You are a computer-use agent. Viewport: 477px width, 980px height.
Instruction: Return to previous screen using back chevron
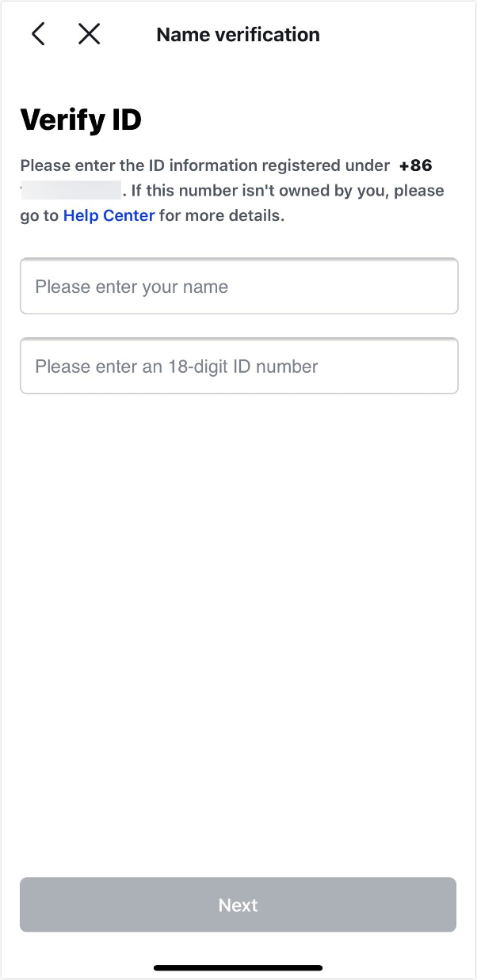[x=38, y=34]
